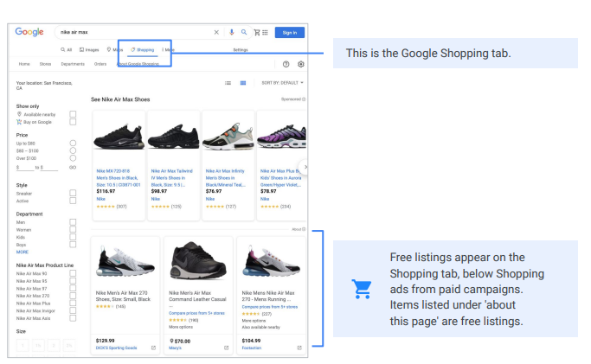Screen dimensions: 591x364
Task: Click the GO price range button
Action: (73, 168)
